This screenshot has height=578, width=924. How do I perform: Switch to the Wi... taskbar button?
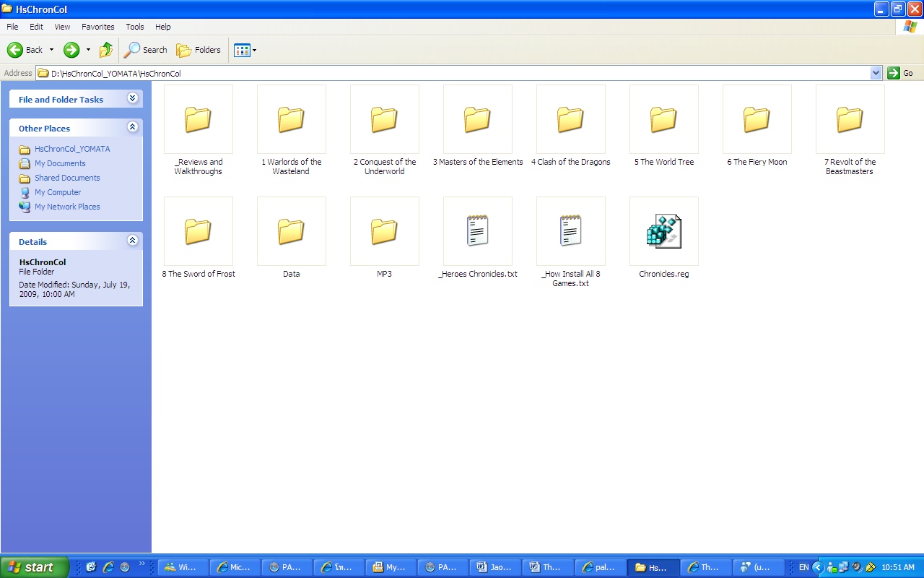tap(183, 567)
